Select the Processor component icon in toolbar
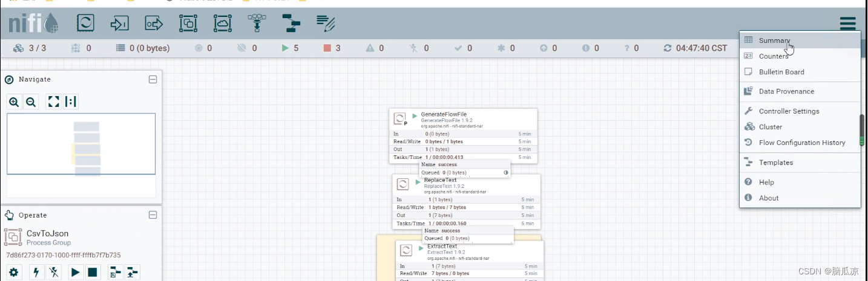868x281 pixels. (x=85, y=24)
